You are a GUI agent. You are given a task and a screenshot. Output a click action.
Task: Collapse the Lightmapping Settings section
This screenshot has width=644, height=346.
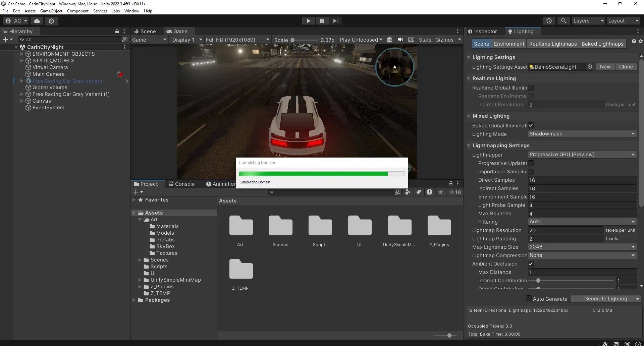point(469,146)
